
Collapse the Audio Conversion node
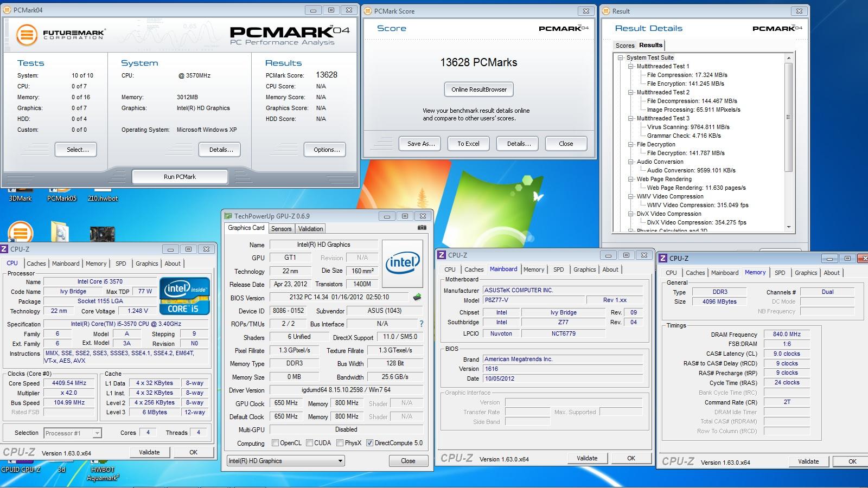[631, 162]
